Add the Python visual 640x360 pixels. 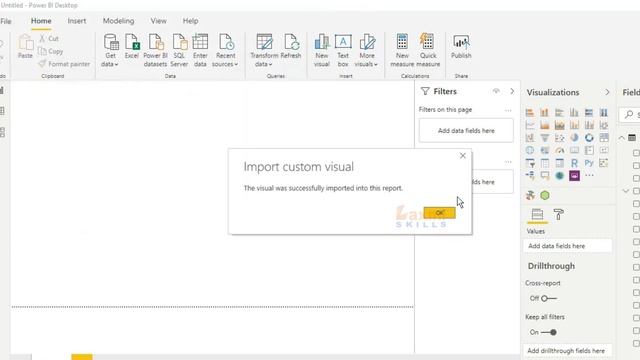(589, 163)
